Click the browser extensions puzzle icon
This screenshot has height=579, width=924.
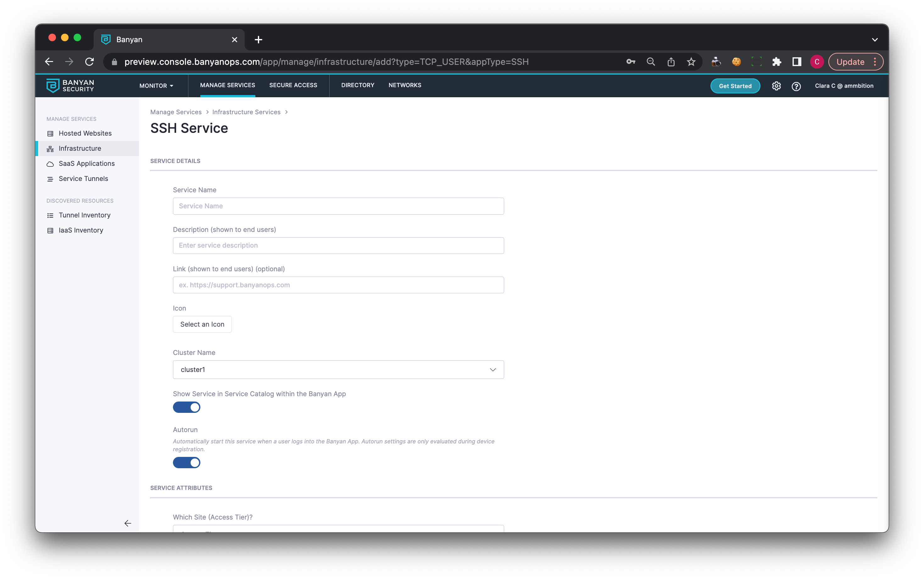click(776, 62)
